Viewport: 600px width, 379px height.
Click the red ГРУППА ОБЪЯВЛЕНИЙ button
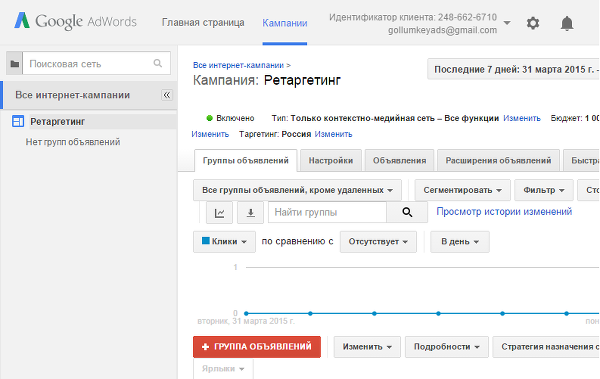tap(257, 347)
